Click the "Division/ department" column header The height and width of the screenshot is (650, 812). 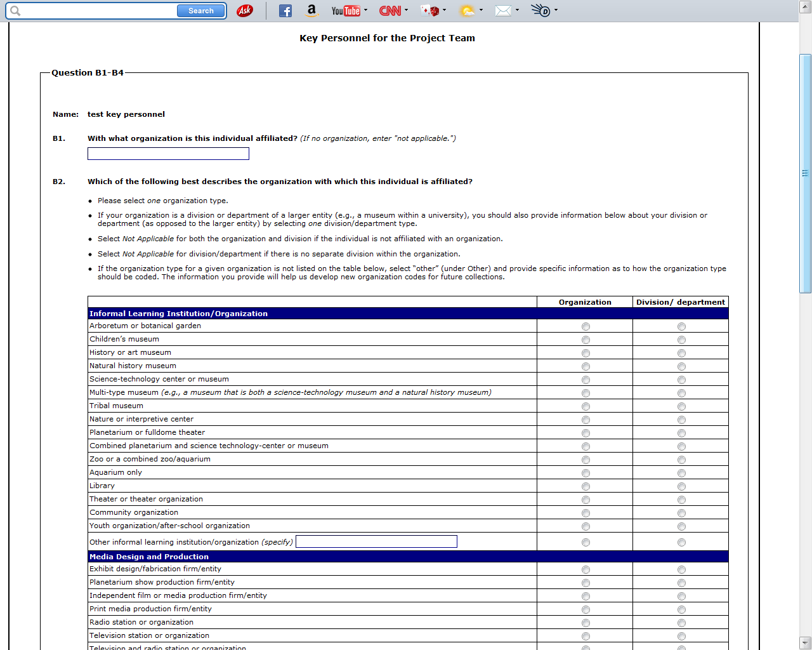click(681, 302)
